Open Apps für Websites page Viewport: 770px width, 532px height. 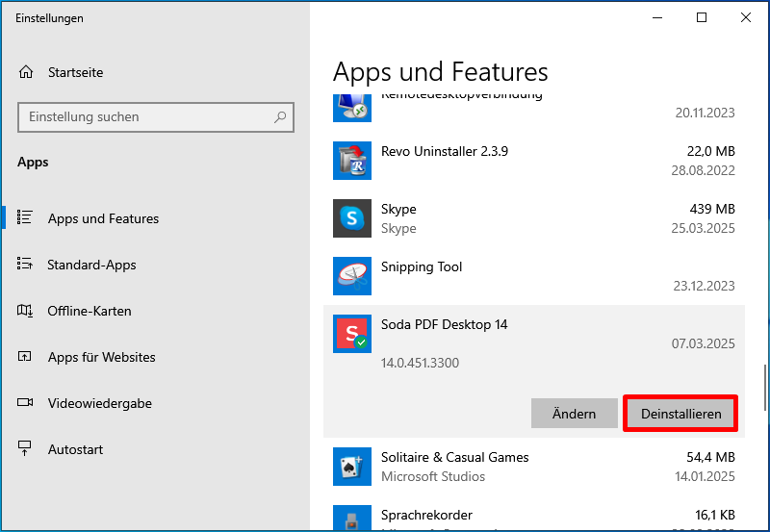point(101,357)
